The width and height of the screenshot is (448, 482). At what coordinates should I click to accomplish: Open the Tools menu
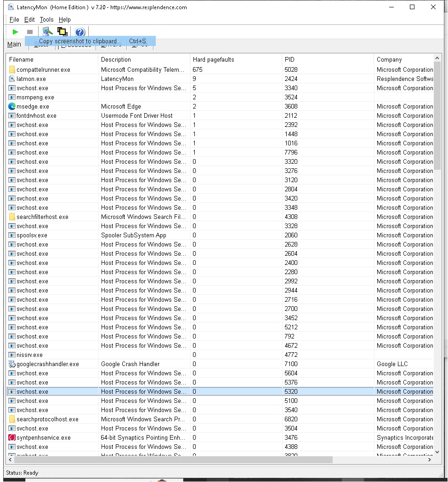[47, 19]
